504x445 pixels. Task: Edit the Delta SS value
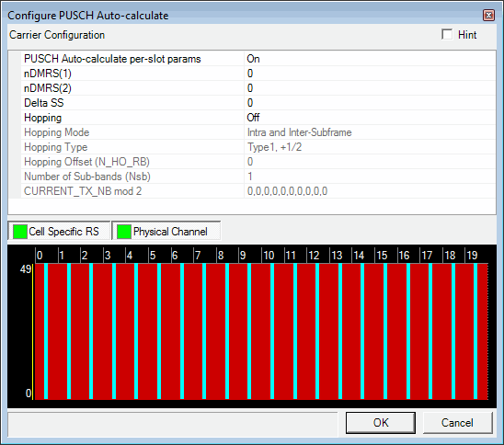tap(370, 103)
